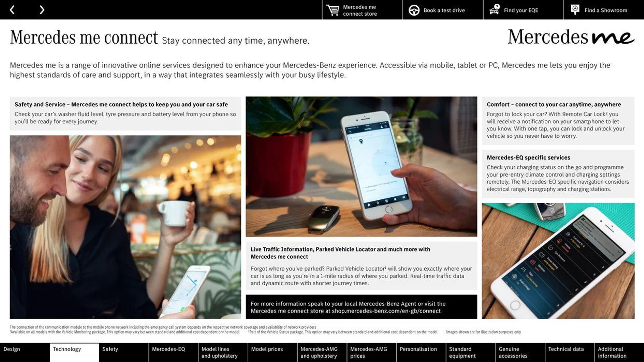Click the Personalisation toggle option
Screen dimensions: 644x362
click(418, 352)
